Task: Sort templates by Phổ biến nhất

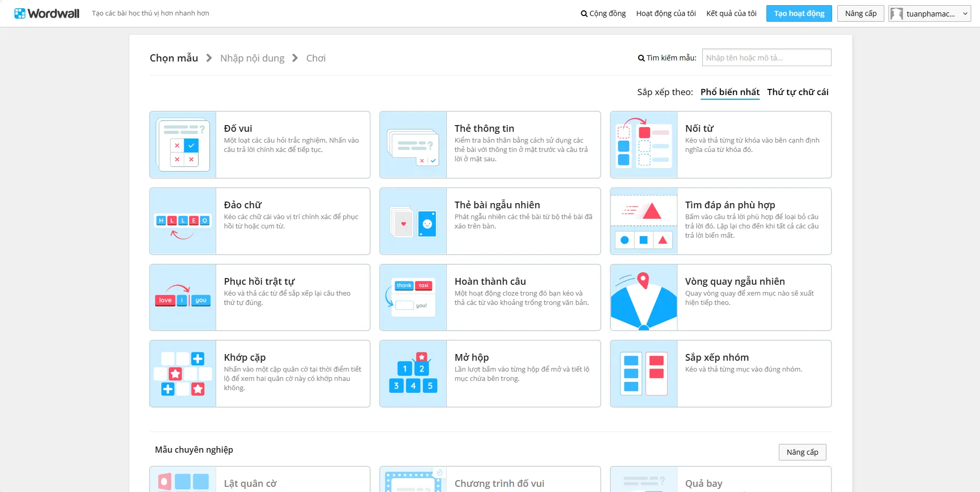Action: (x=730, y=92)
